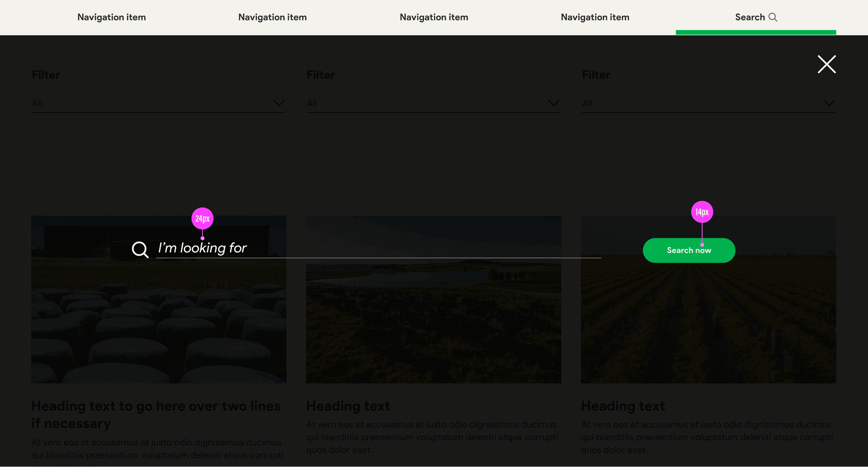Open the crop field rows image card
This screenshot has width=868, height=467.
pyautogui.click(x=708, y=323)
